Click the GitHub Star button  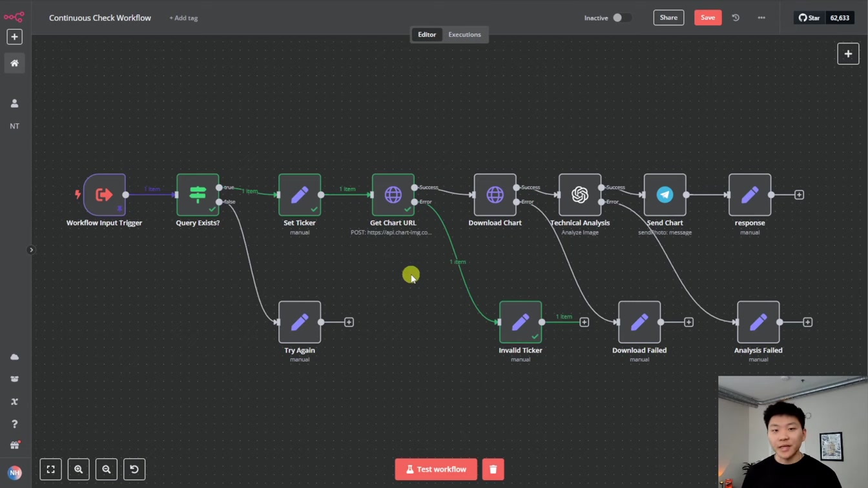[809, 17]
